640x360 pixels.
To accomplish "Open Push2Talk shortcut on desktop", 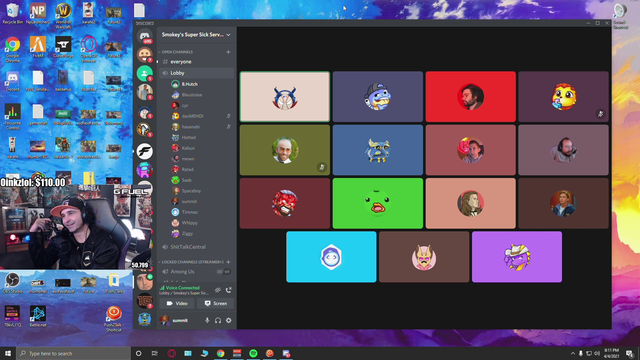I will tap(114, 318).
